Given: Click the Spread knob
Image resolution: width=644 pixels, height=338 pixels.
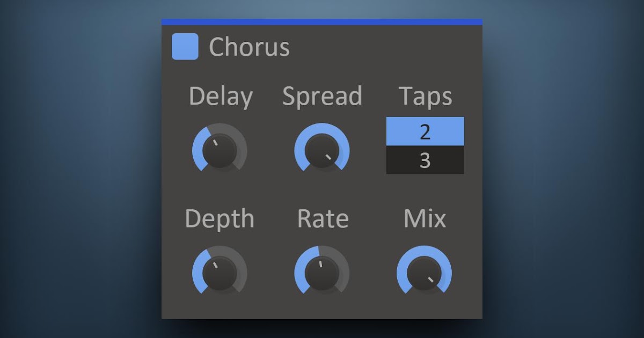Looking at the screenshot, I should tap(322, 151).
